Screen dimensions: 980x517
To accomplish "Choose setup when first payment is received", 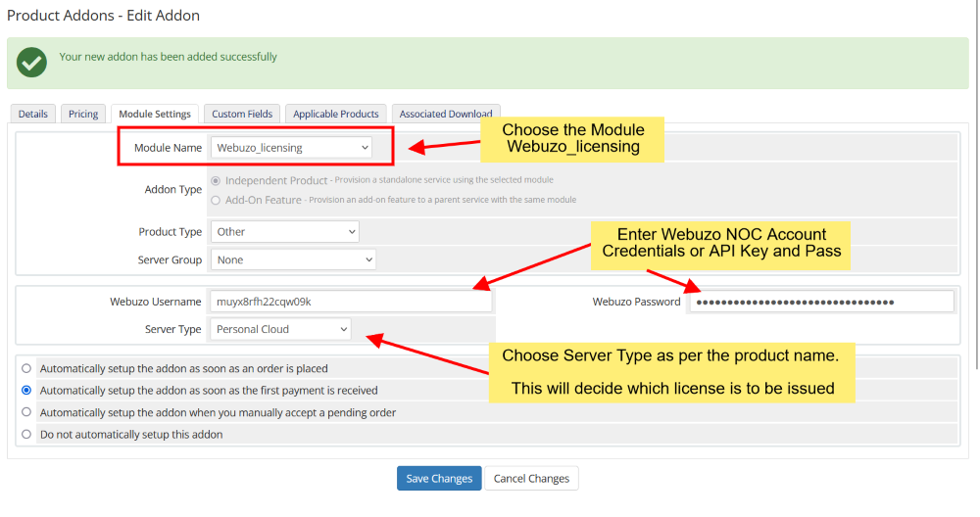I will coord(26,391).
